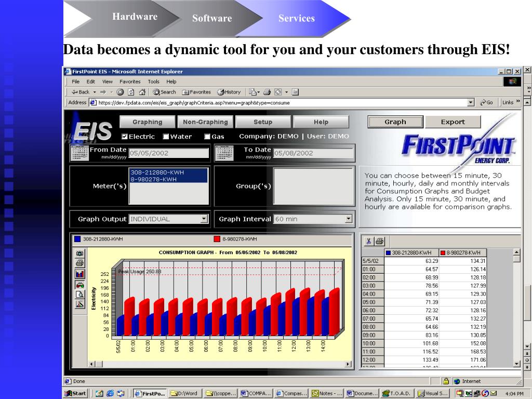Image resolution: width=532 pixels, height=399 pixels.
Task: Click the security lock icon in status bar
Action: click(446, 381)
